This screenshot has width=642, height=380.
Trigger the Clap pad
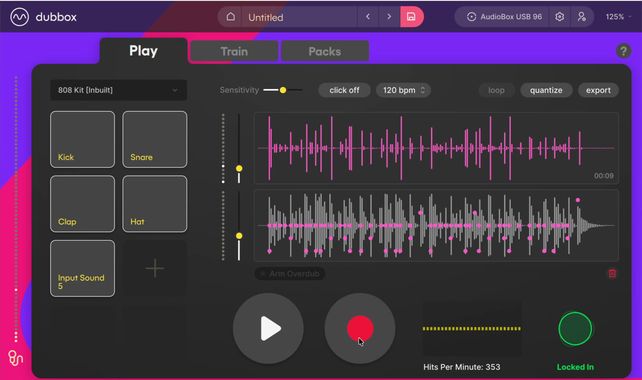point(82,204)
